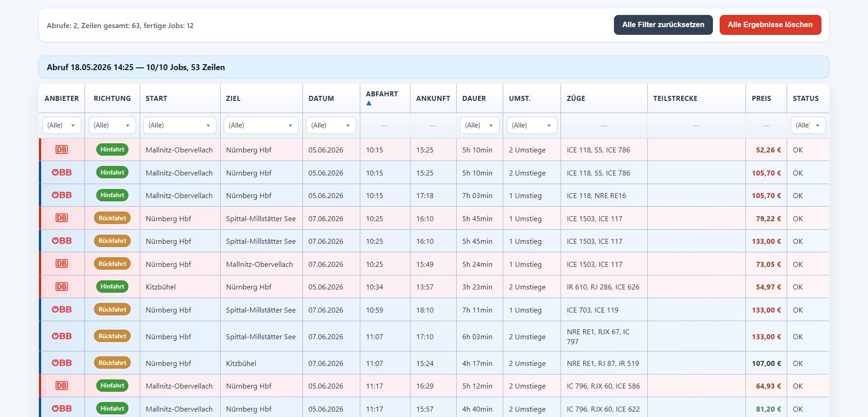Click DB logo in 64,93 € row

point(61,386)
